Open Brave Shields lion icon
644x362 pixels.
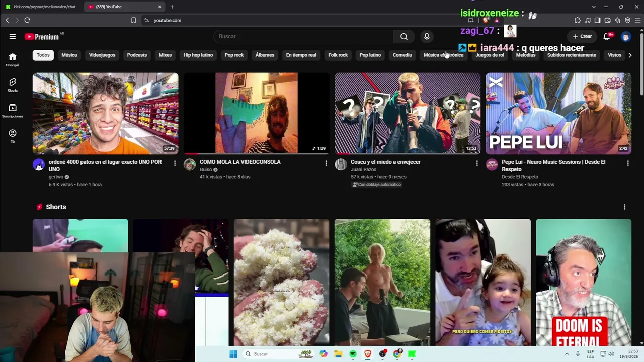tap(486, 20)
